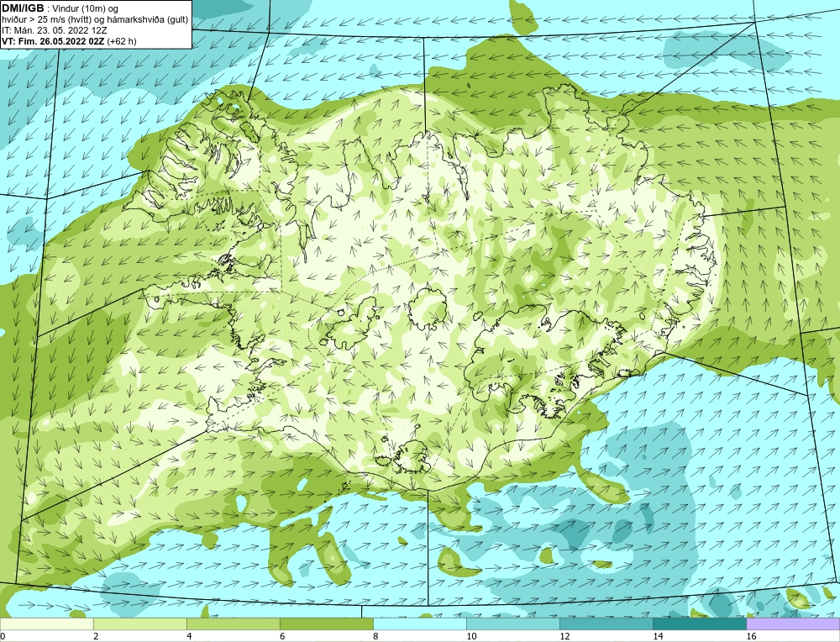Click the medium green 4–6 m/s legend swatch
Screen dimensions: 840x642
233,624
